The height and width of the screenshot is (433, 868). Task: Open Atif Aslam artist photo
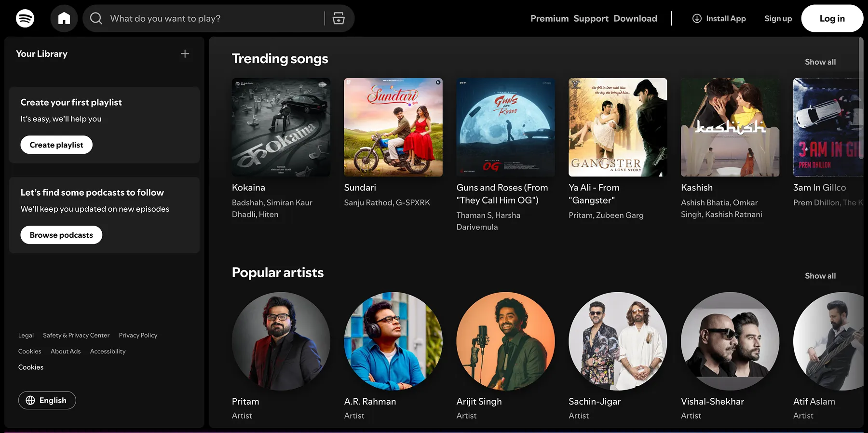(x=828, y=341)
